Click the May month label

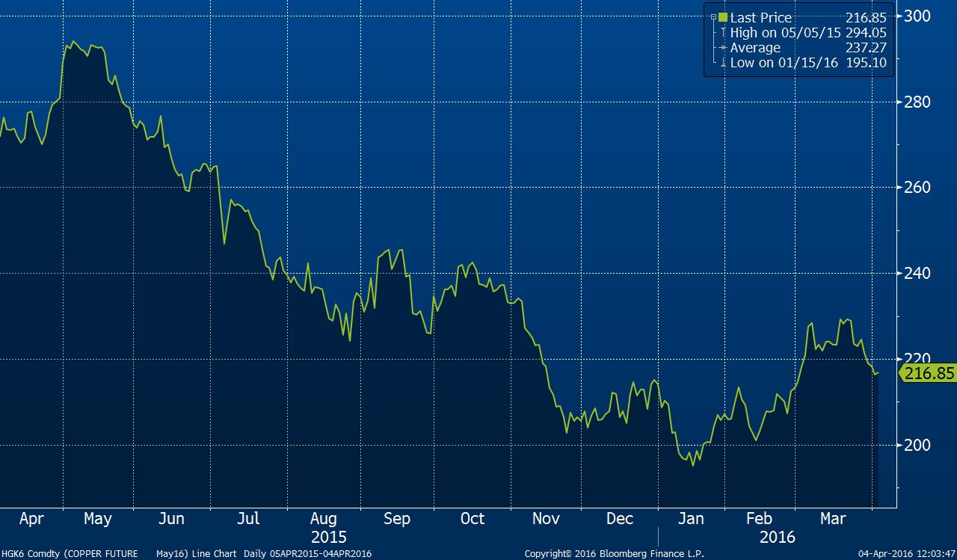point(97,519)
